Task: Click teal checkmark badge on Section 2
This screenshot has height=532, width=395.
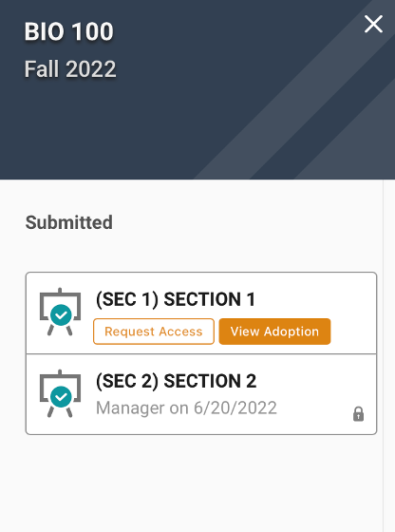Action: [61, 397]
